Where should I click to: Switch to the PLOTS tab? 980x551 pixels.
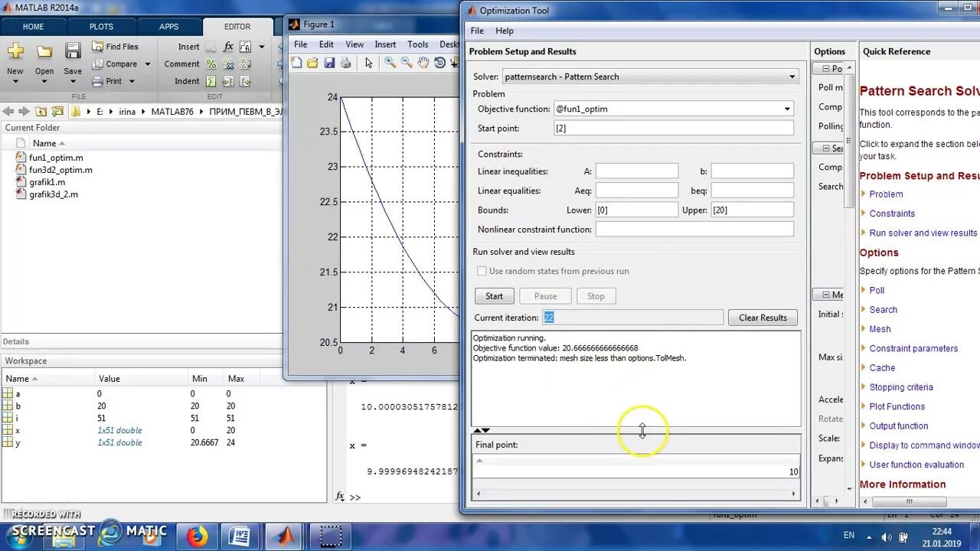pyautogui.click(x=101, y=27)
